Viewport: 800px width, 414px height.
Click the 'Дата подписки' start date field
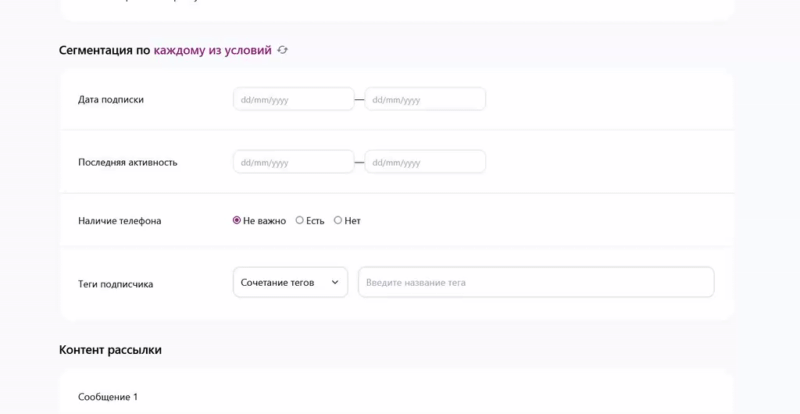coord(294,99)
